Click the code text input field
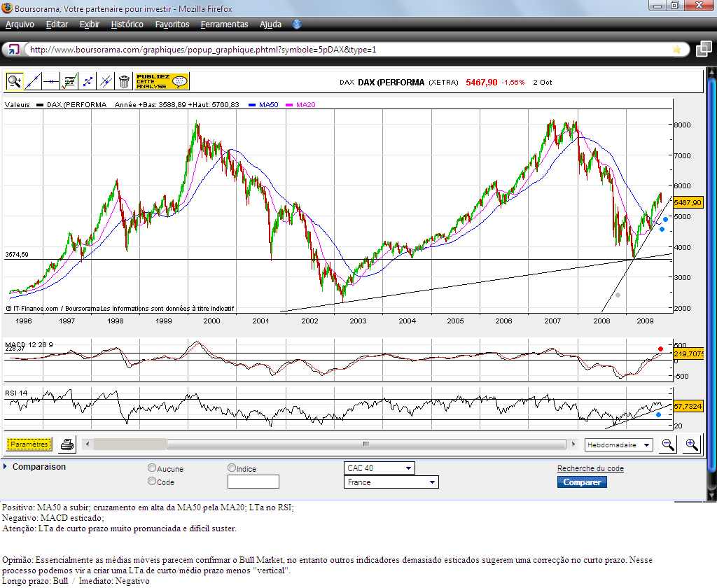 tap(253, 482)
